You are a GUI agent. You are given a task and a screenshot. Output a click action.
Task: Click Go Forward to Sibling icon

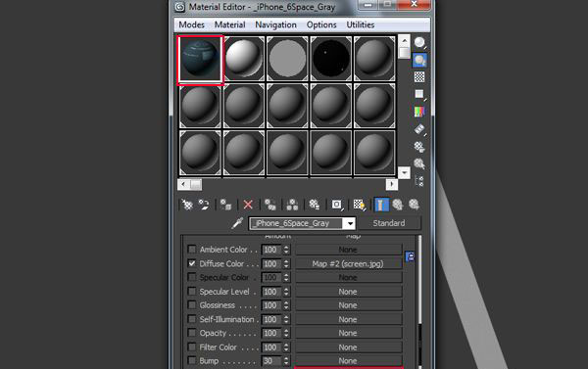(x=414, y=205)
